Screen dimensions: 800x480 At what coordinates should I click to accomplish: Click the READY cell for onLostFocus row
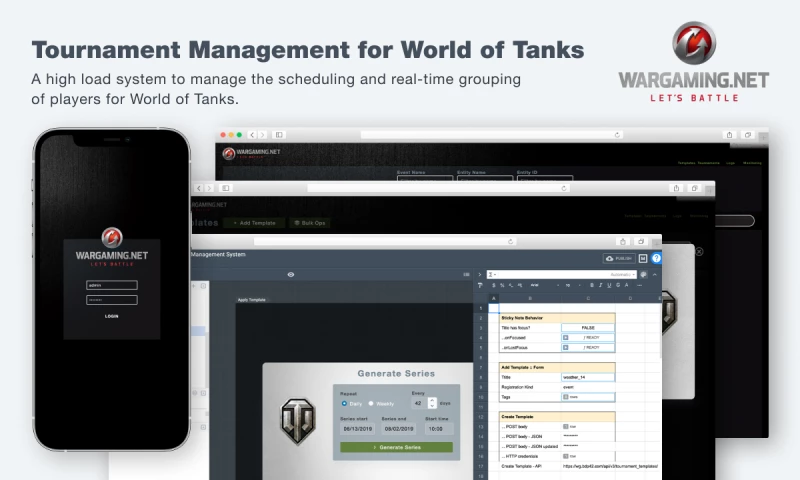point(588,347)
